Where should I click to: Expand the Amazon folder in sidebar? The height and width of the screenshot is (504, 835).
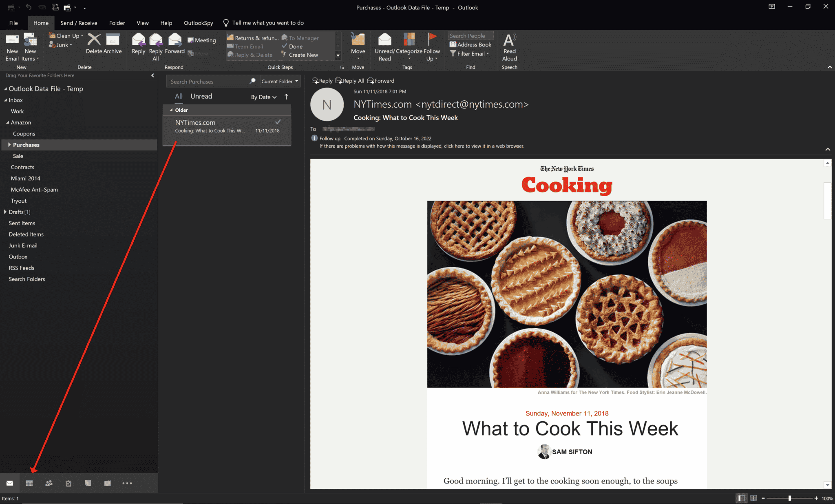coord(8,122)
